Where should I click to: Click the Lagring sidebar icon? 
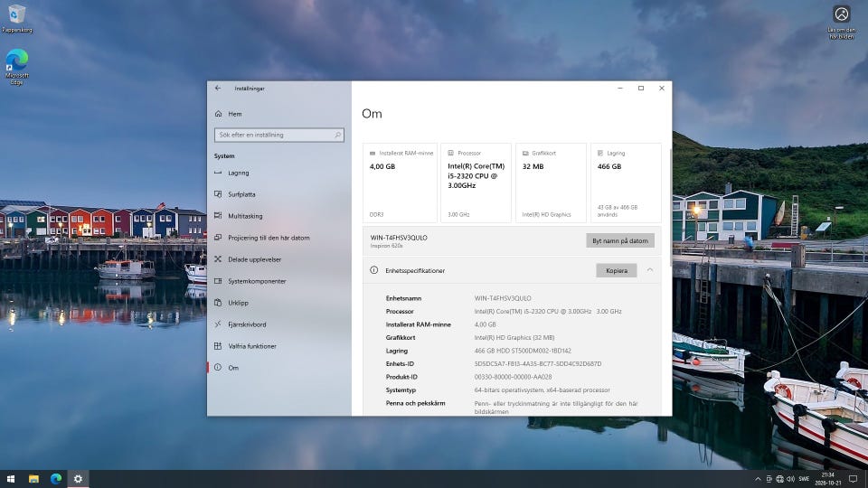pyautogui.click(x=218, y=173)
